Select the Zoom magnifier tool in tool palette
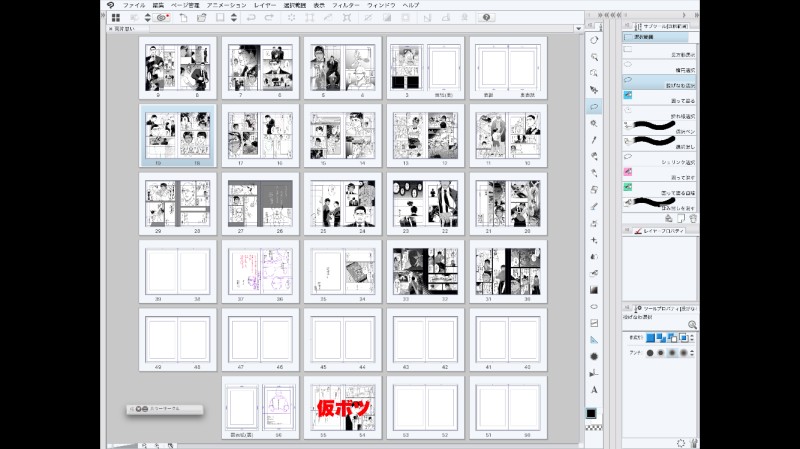The width and height of the screenshot is (800, 449). (594, 57)
